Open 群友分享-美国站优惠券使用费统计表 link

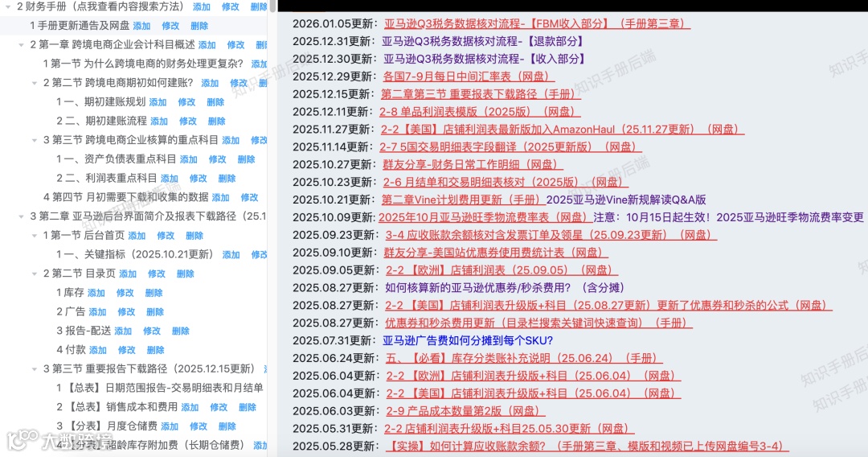click(496, 253)
